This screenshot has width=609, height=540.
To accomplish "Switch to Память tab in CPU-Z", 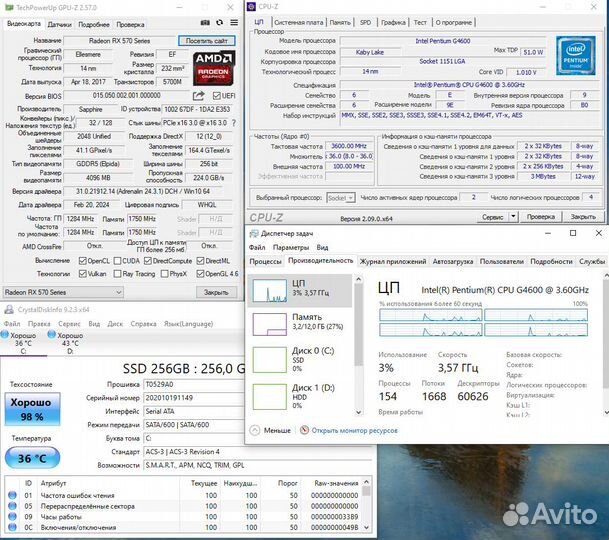I will click(340, 23).
